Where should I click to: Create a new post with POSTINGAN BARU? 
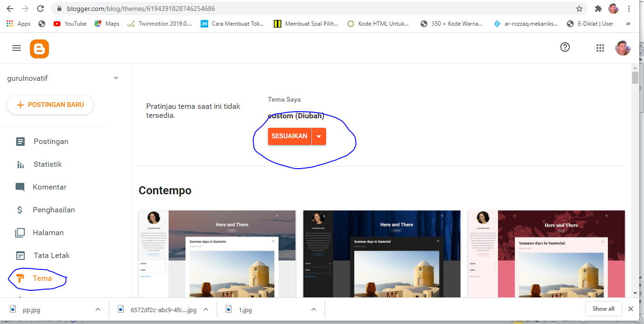click(x=50, y=105)
